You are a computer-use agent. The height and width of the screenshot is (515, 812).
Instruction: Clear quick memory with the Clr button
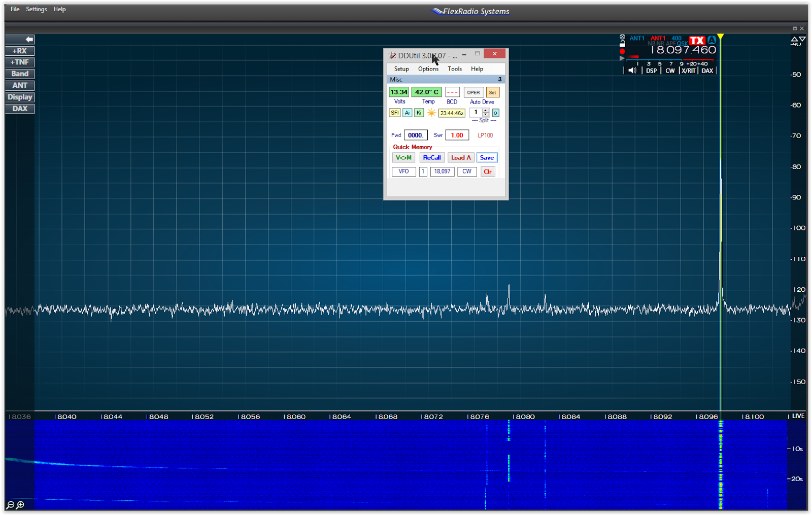point(488,171)
